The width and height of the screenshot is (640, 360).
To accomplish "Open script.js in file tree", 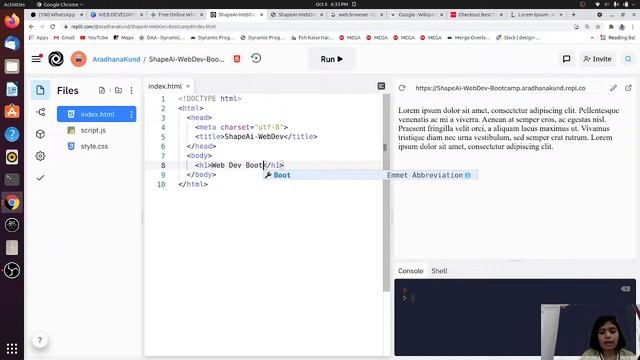I will [x=93, y=130].
